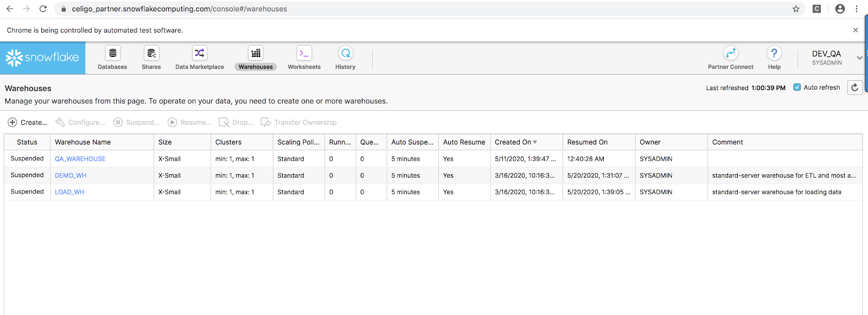Open the DEMO_WH warehouse link
The width and height of the screenshot is (868, 315).
click(x=71, y=175)
